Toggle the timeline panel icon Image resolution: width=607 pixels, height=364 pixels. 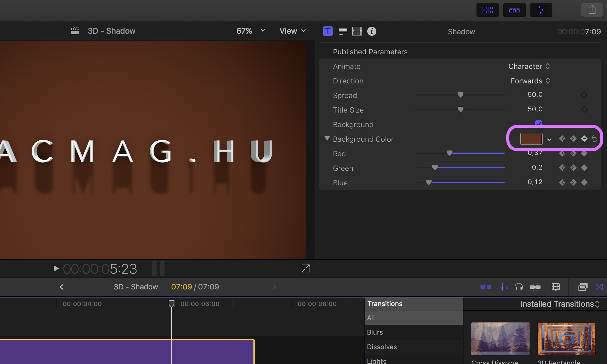514,10
